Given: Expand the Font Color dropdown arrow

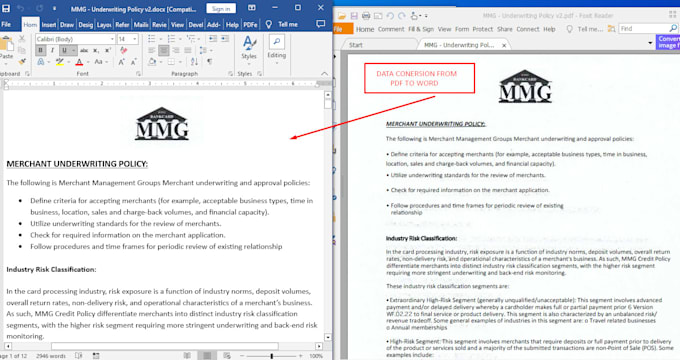Looking at the screenshot, I should point(88,62).
